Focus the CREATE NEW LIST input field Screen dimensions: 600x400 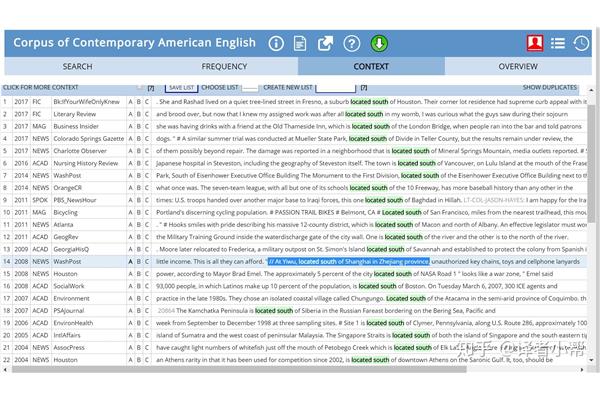[x=336, y=88]
